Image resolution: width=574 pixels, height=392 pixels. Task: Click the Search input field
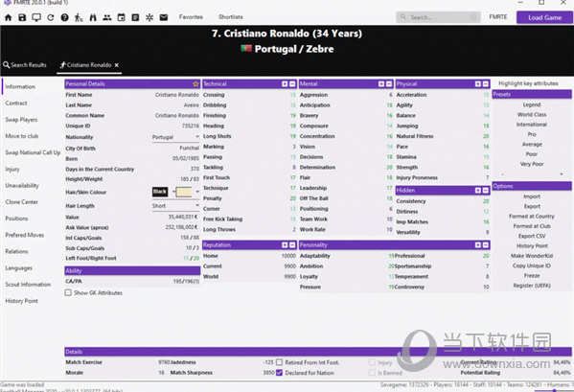pos(438,17)
